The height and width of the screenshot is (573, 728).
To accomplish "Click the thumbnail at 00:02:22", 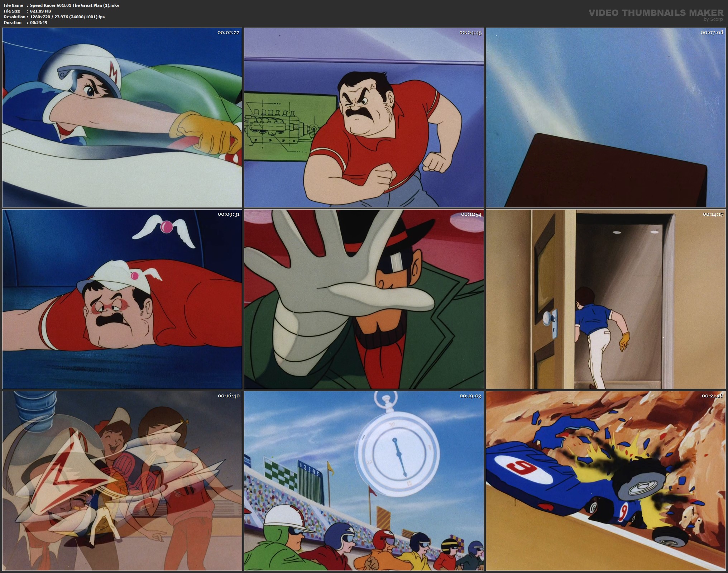I will (122, 118).
